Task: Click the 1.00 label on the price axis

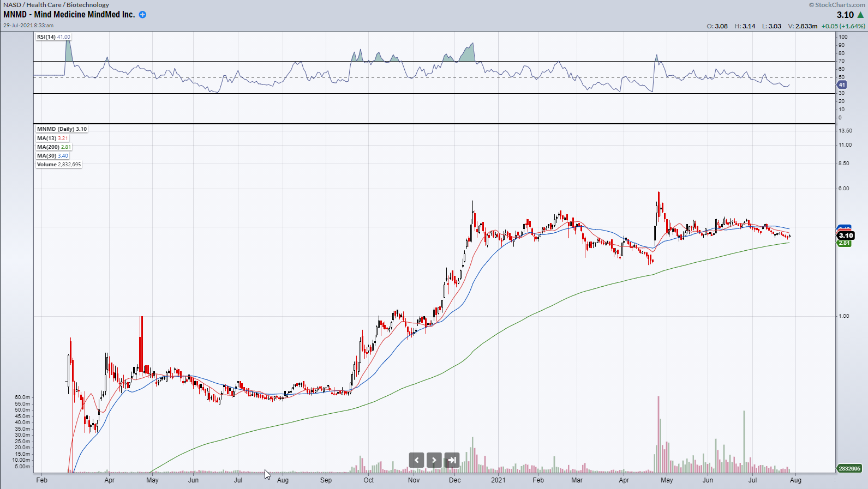Action: click(843, 316)
